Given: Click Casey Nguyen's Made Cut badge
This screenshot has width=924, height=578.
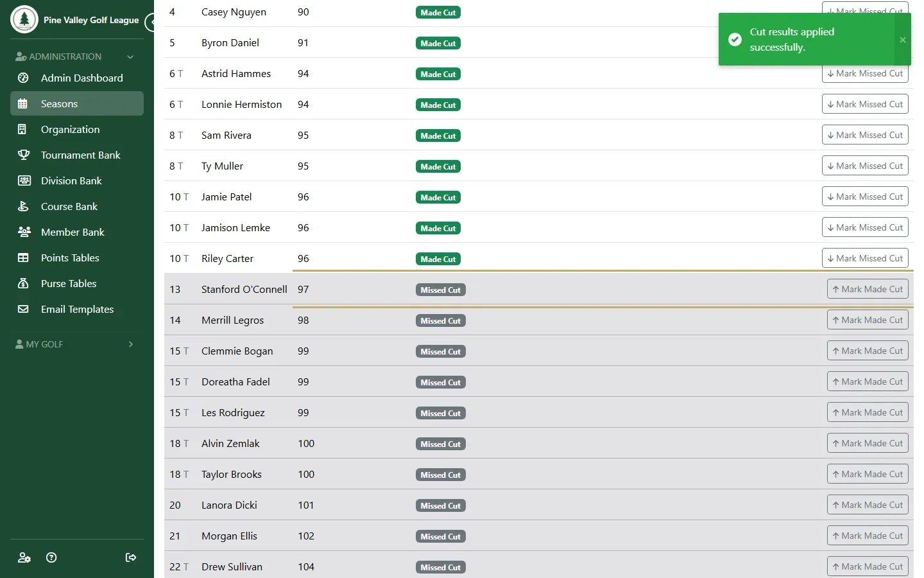Looking at the screenshot, I should [x=438, y=12].
